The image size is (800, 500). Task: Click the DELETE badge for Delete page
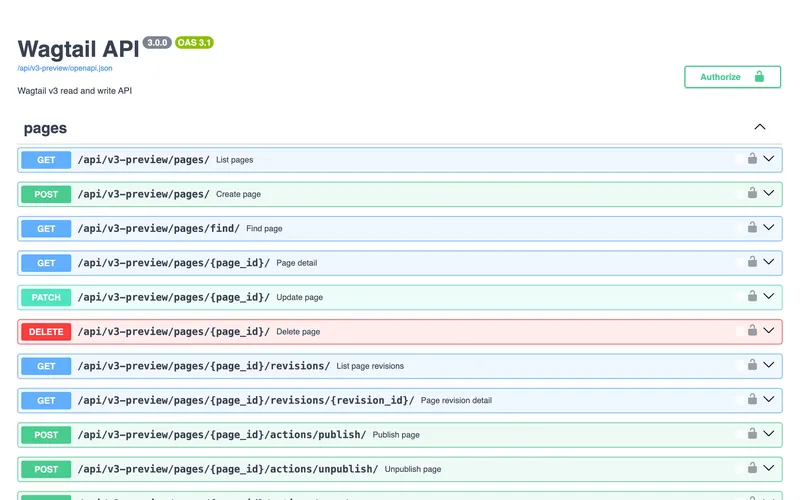click(x=46, y=332)
